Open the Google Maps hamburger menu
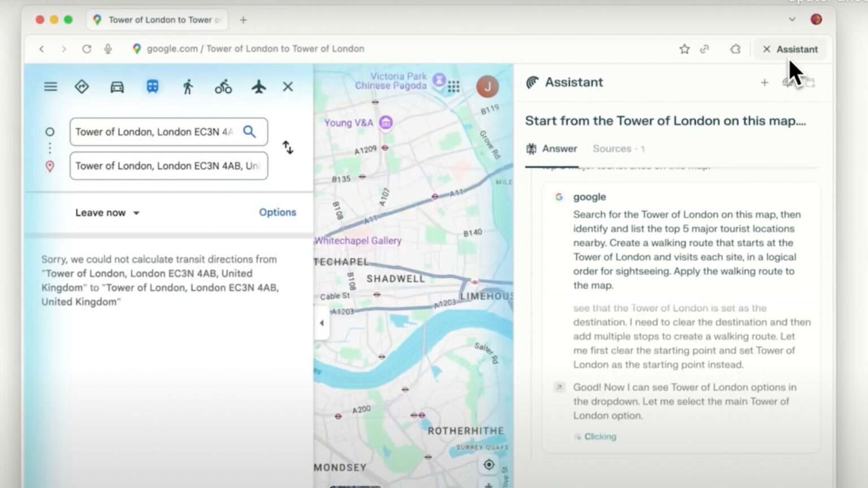 pyautogui.click(x=51, y=87)
